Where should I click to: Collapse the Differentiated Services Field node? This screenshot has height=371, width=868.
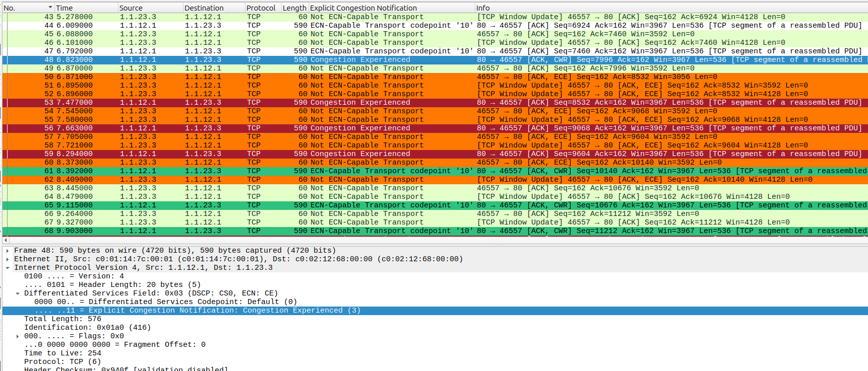(x=18, y=293)
